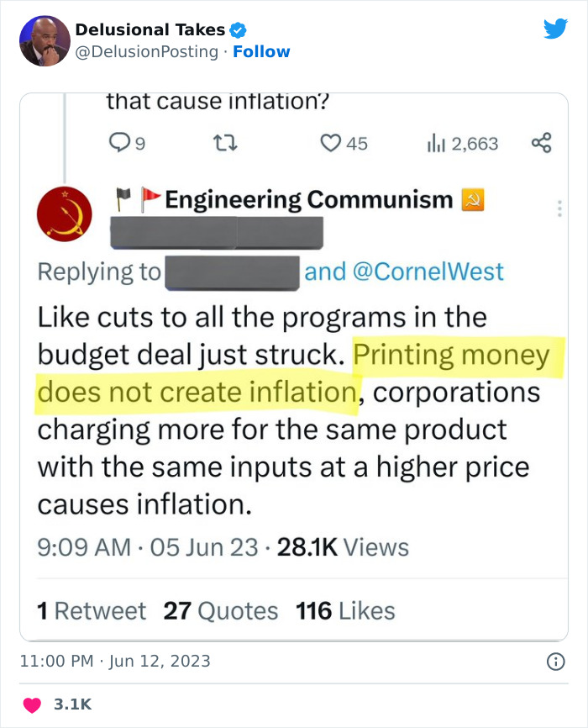Open the view count analytics icon
The height and width of the screenshot is (728, 588).
[435, 144]
